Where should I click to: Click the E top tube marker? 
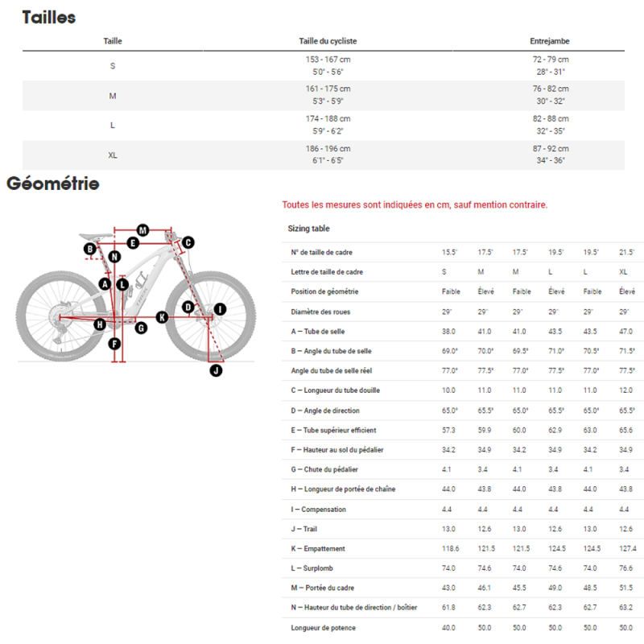pos(134,242)
